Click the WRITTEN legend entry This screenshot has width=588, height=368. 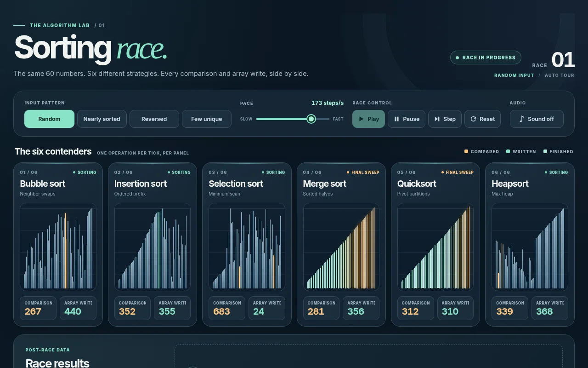click(x=521, y=151)
